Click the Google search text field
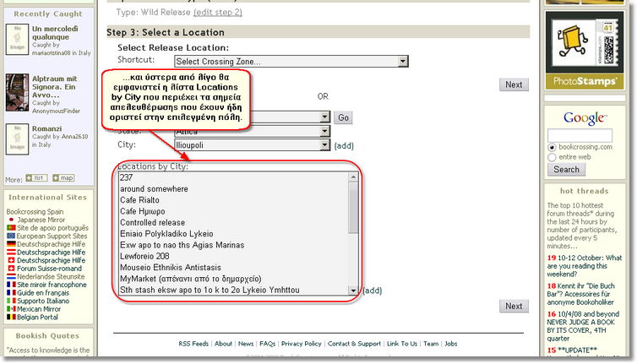 pyautogui.click(x=580, y=135)
